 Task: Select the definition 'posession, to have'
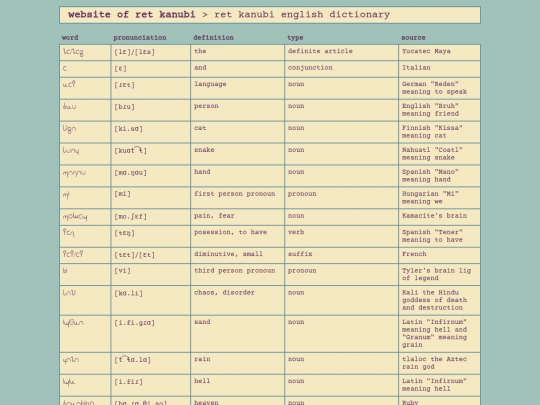pyautogui.click(x=238, y=236)
